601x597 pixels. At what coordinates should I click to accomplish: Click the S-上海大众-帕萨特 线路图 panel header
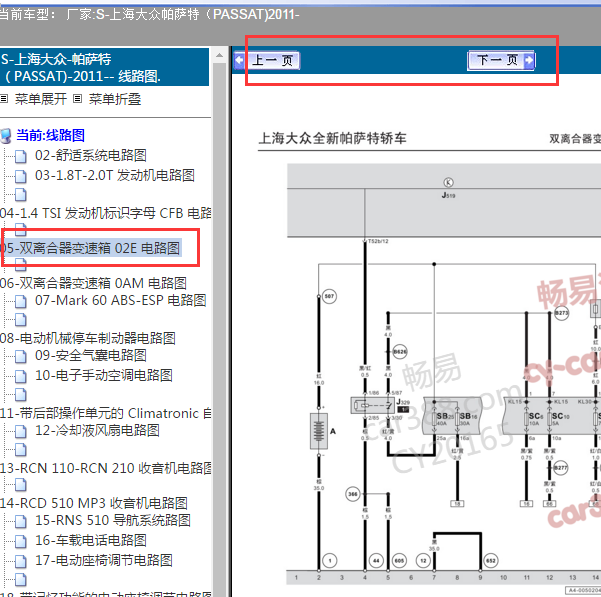point(104,67)
